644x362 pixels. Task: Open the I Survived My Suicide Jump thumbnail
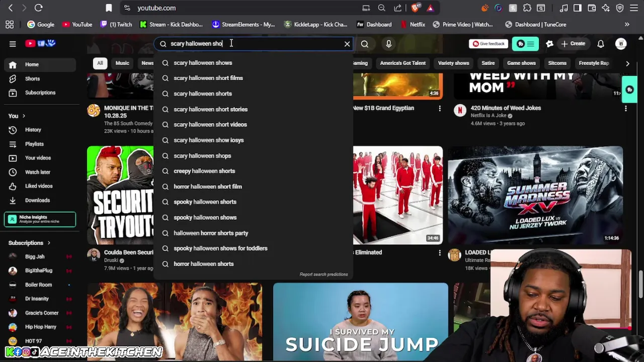(361, 322)
